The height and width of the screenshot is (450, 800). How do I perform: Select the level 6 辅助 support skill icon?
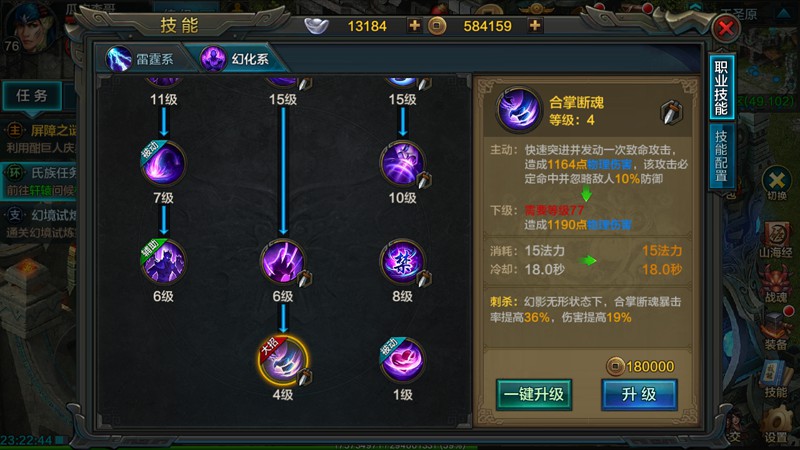click(163, 262)
